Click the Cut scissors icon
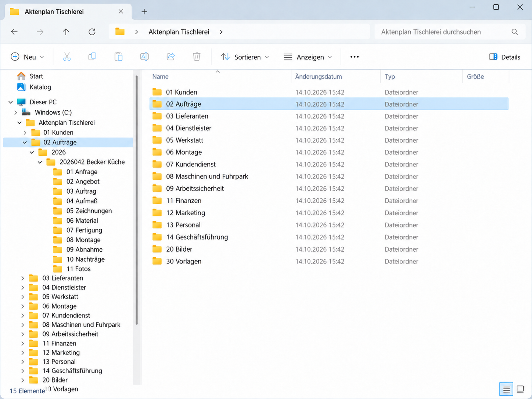Viewport: 532px width, 399px height. pyautogui.click(x=67, y=57)
